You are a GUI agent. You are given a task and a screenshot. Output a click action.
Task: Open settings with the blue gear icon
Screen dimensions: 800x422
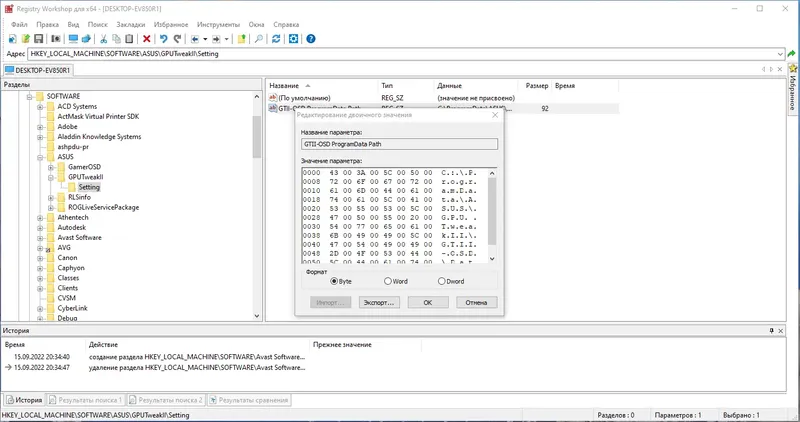[x=293, y=39]
